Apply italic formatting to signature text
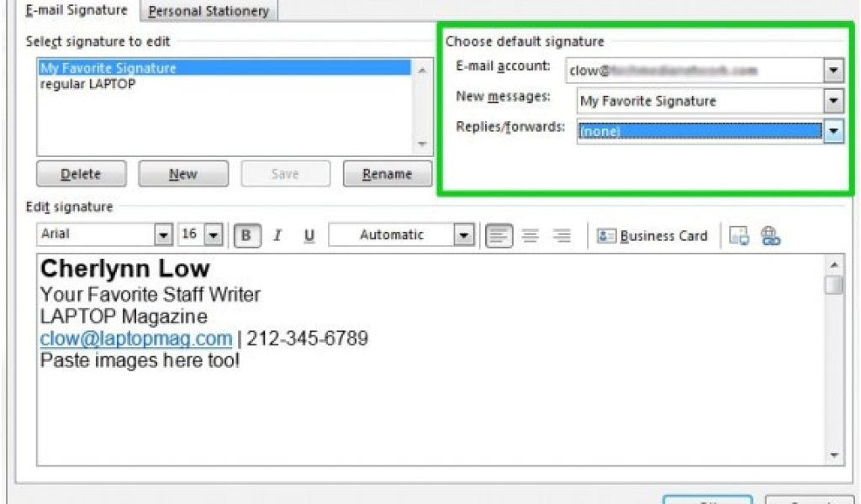The image size is (861, 504). point(277,235)
